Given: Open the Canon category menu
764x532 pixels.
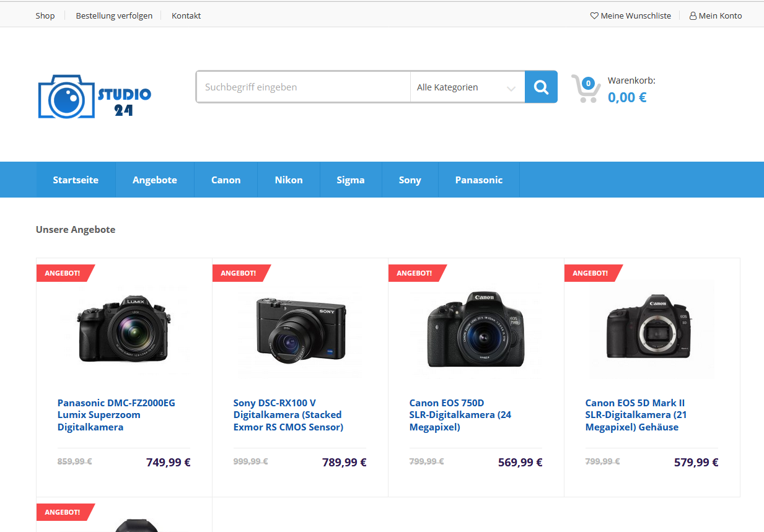Looking at the screenshot, I should click(226, 180).
